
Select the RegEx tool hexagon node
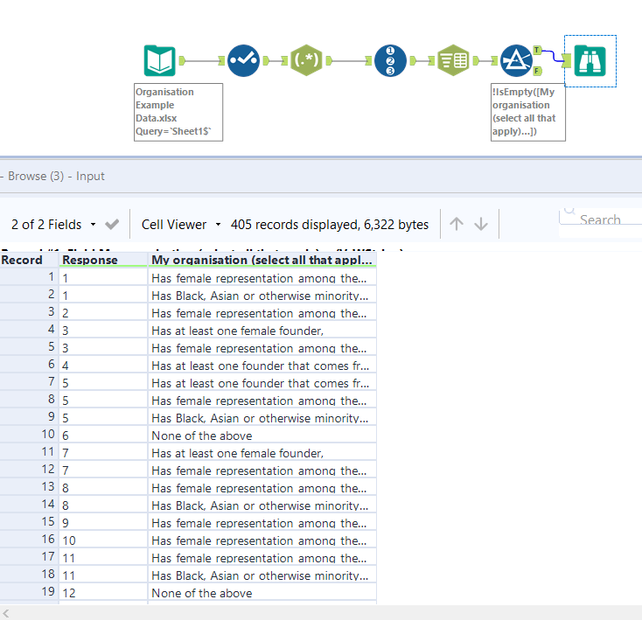pyautogui.click(x=306, y=61)
